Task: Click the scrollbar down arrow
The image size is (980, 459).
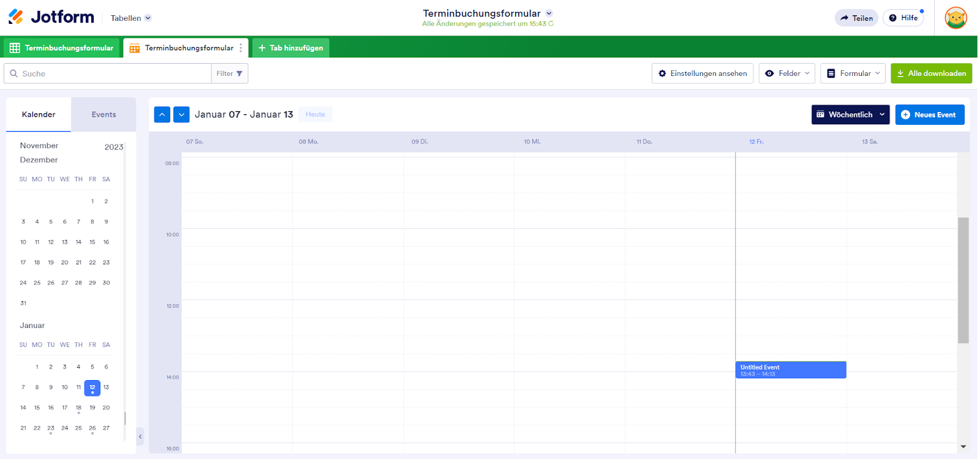Action: pos(963,447)
